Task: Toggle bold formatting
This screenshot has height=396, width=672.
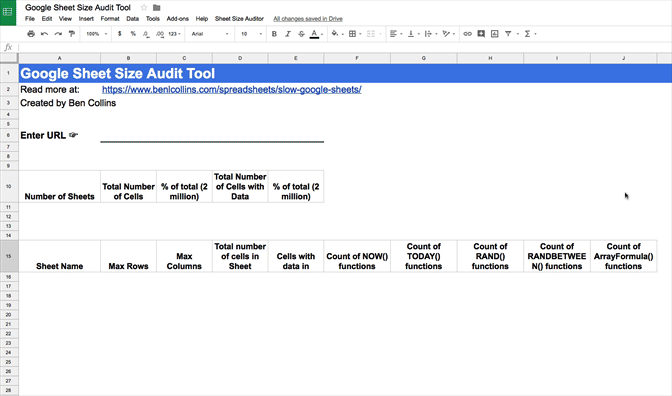Action: coord(274,34)
